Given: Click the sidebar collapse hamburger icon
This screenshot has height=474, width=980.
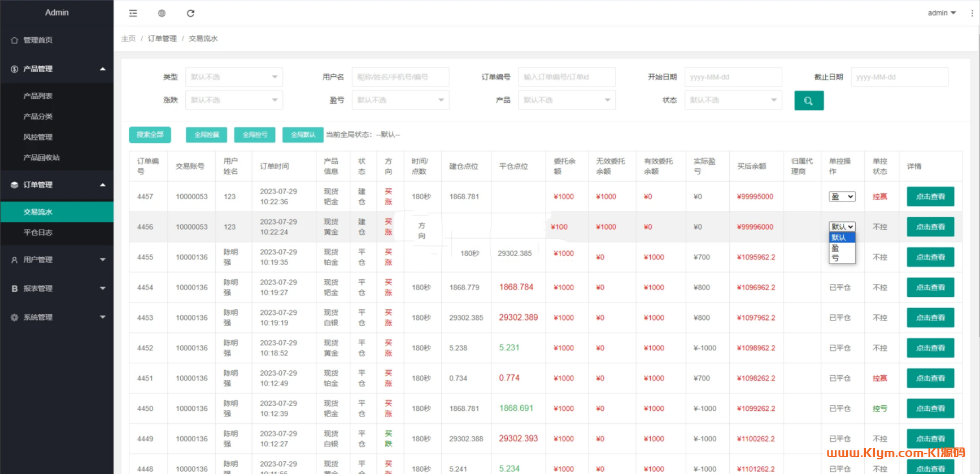Looking at the screenshot, I should pyautogui.click(x=133, y=13).
